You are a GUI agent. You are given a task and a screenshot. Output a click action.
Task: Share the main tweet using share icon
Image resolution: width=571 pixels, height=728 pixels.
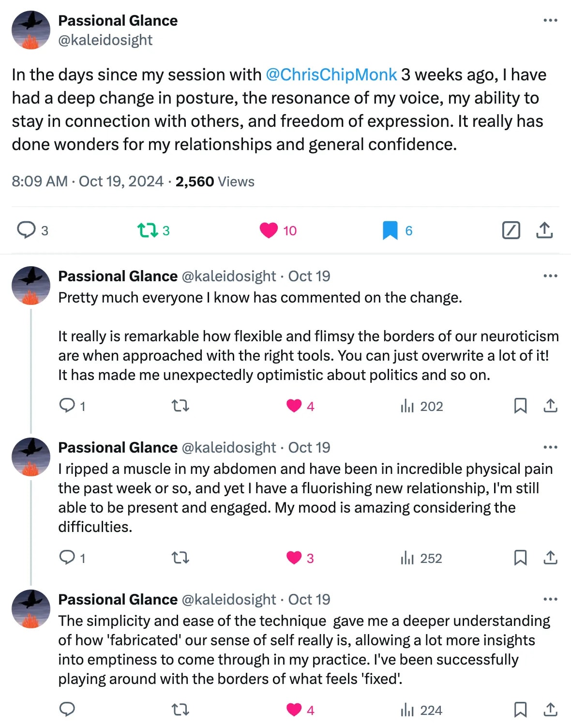point(544,230)
